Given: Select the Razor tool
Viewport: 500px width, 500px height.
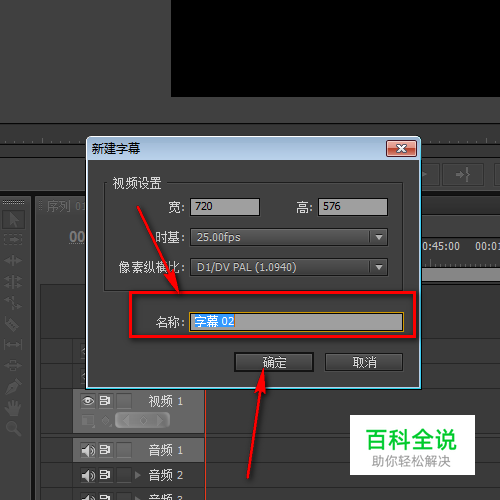Looking at the screenshot, I should [x=12, y=324].
